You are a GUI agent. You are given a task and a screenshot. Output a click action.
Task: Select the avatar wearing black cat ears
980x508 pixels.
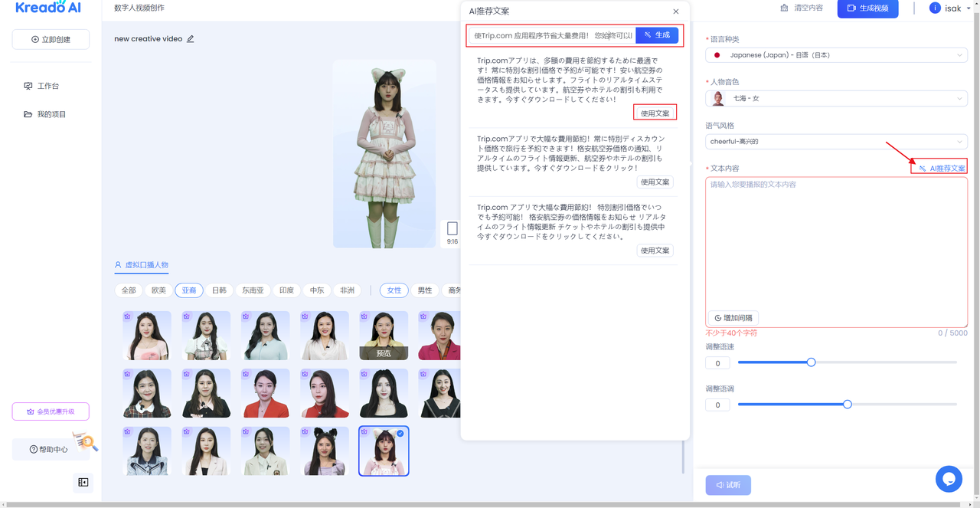pyautogui.click(x=325, y=451)
